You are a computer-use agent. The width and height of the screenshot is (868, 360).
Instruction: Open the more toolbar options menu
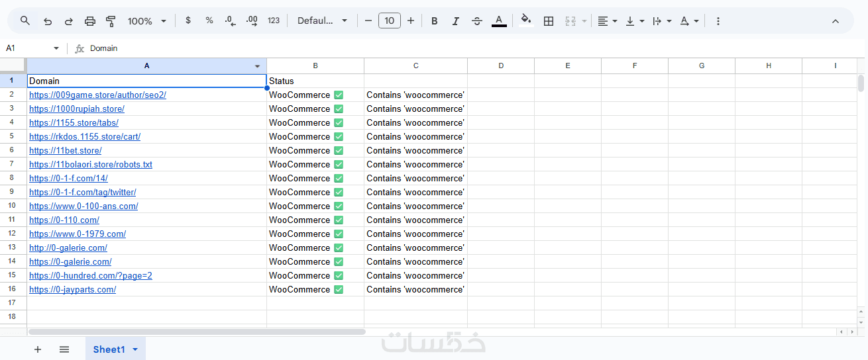coord(718,21)
